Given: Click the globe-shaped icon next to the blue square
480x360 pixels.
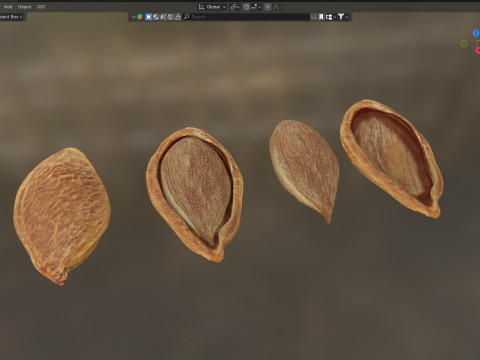Looking at the screenshot, I should (x=156, y=17).
